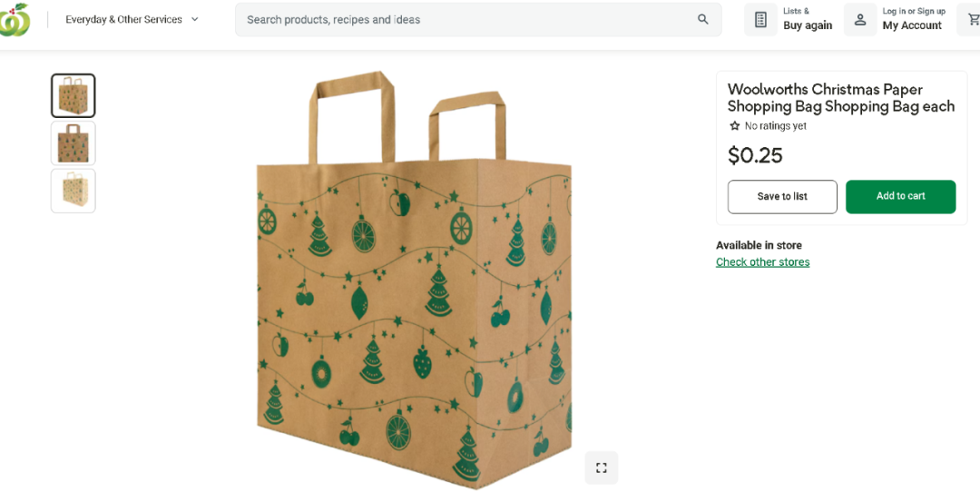Click the account person icon
The height and width of the screenshot is (492, 980).
tap(859, 19)
